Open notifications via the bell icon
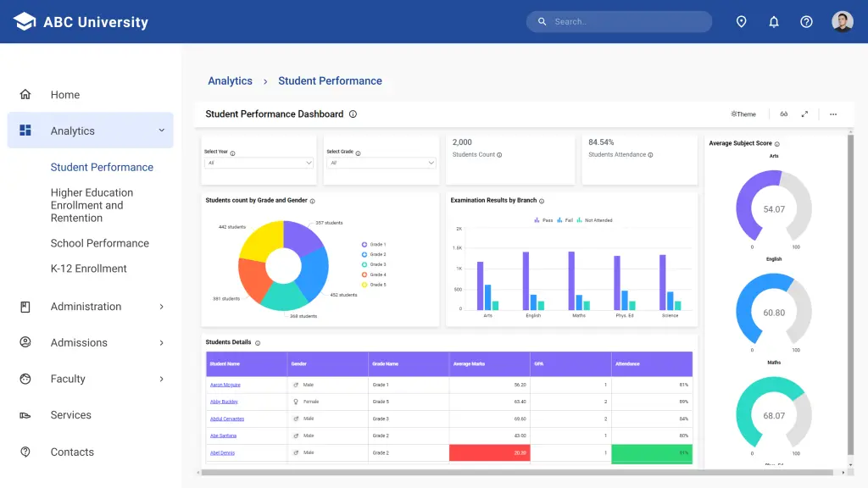 tap(774, 21)
